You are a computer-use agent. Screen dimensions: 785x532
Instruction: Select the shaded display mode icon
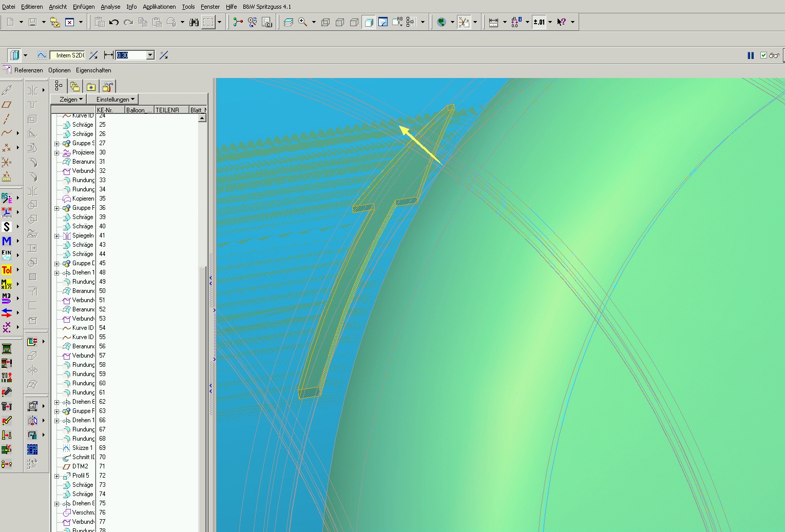pos(369,22)
